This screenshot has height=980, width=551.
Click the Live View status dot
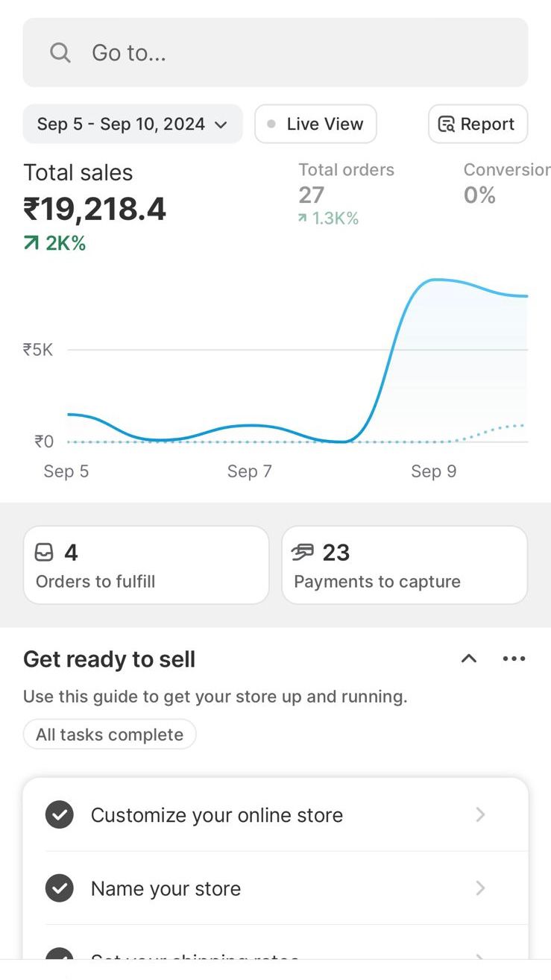pos(271,125)
